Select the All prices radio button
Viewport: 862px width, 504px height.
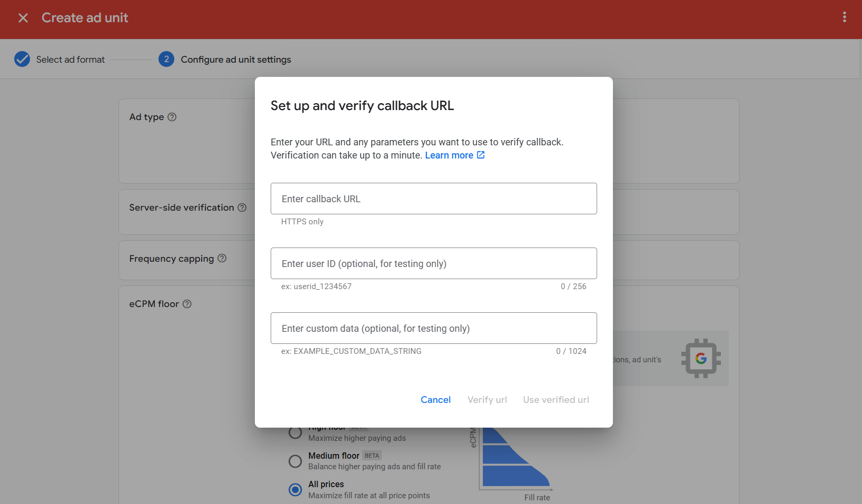[x=295, y=490]
